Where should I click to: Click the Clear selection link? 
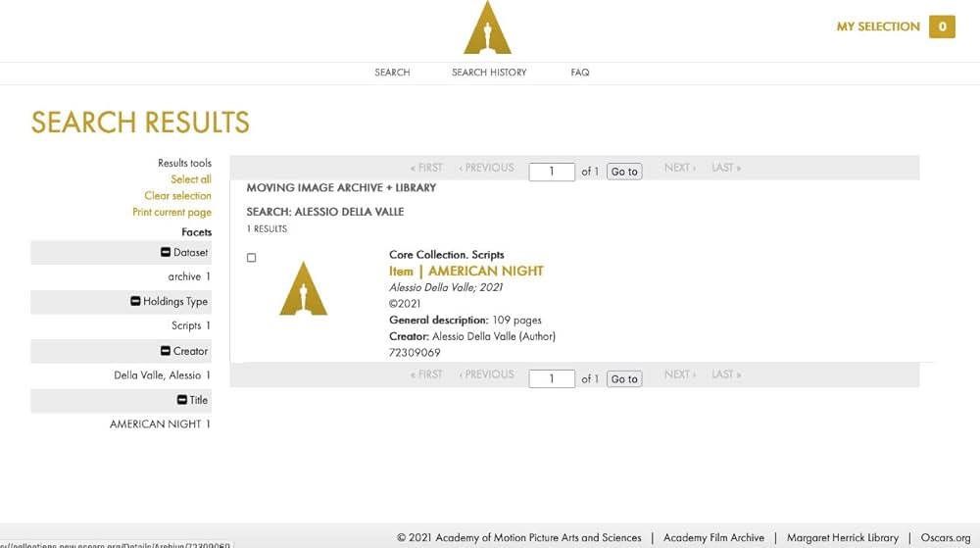coord(177,196)
